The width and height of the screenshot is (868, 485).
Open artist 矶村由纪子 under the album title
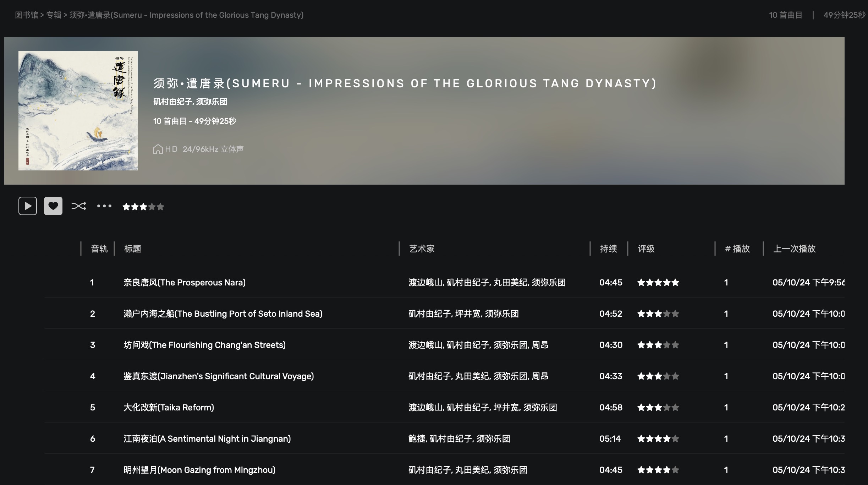tap(172, 102)
